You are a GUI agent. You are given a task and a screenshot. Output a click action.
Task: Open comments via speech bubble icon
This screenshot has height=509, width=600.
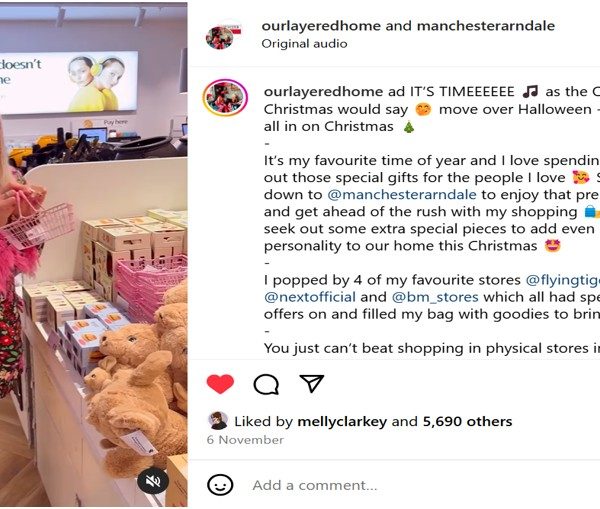tap(266, 384)
